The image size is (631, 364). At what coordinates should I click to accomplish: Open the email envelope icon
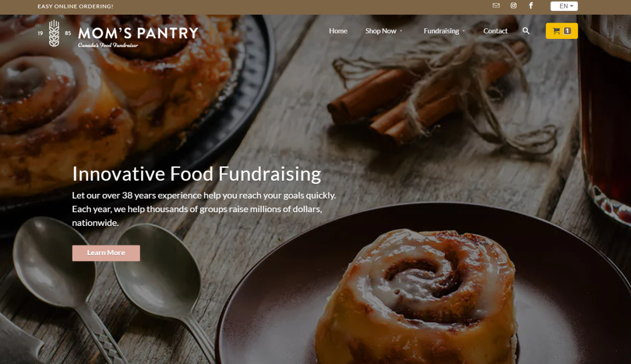pyautogui.click(x=496, y=6)
